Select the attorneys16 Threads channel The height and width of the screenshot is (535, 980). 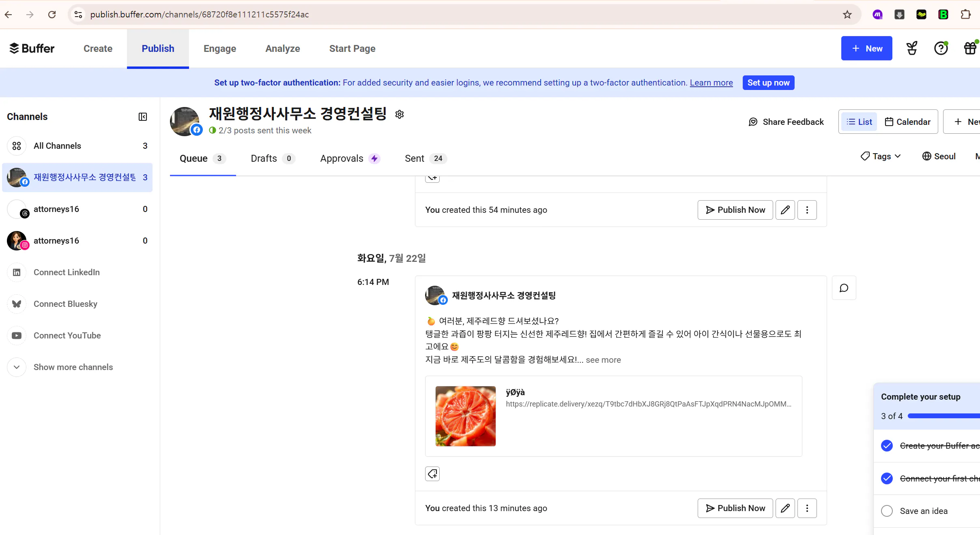coord(77,209)
